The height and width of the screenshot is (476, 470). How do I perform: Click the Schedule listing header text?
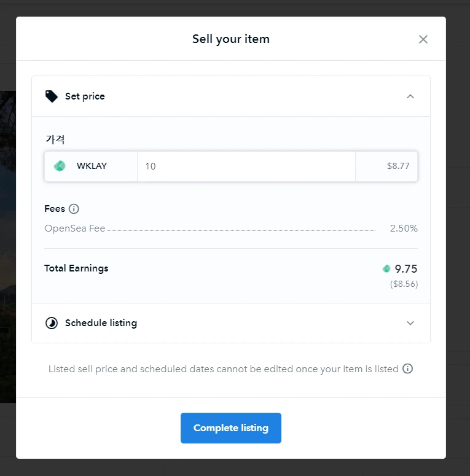101,323
